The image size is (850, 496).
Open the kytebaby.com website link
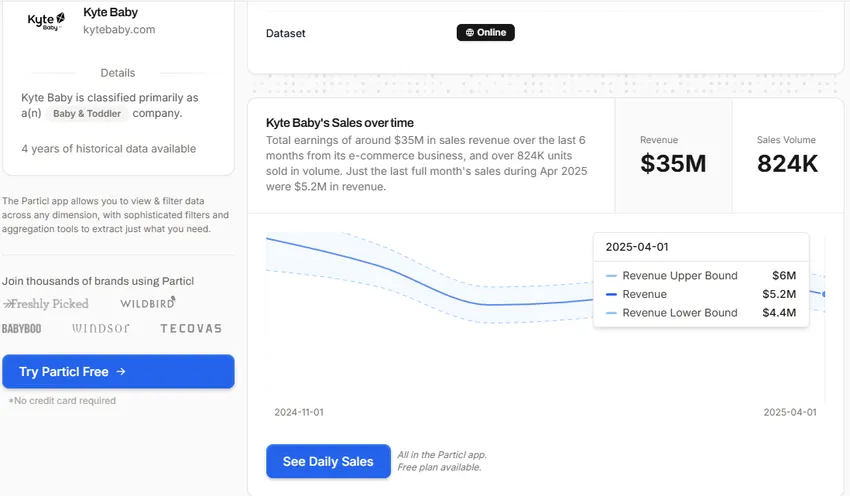(x=119, y=30)
